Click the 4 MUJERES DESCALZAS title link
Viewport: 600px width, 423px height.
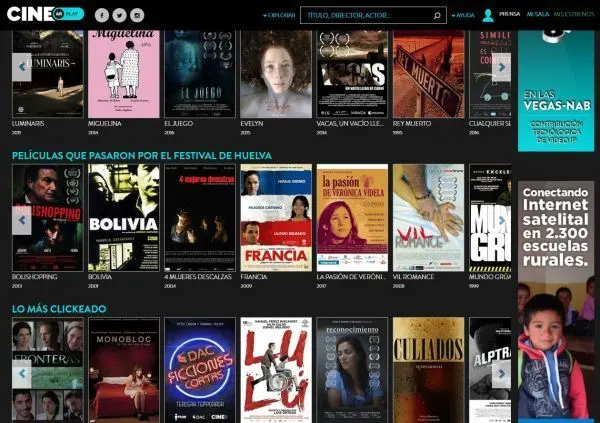pos(198,277)
